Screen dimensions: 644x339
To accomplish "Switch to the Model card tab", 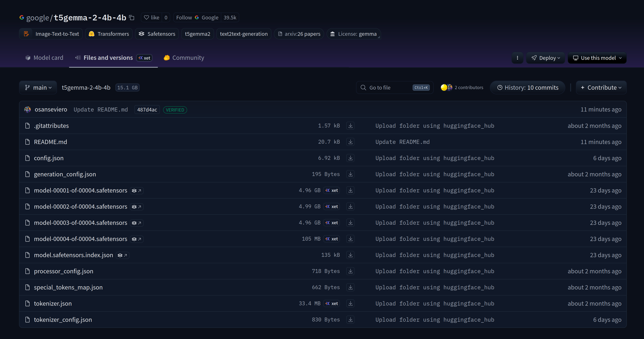I will 44,58.
